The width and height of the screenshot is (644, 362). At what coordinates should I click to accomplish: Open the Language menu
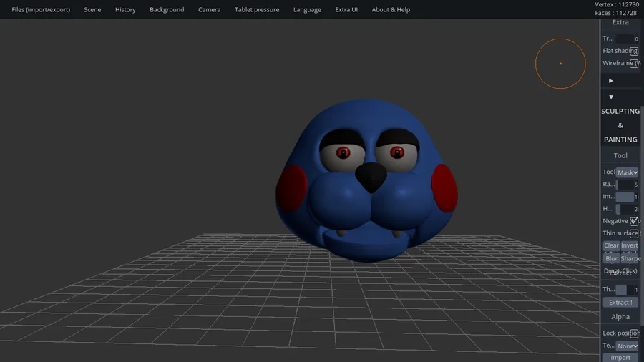[307, 9]
